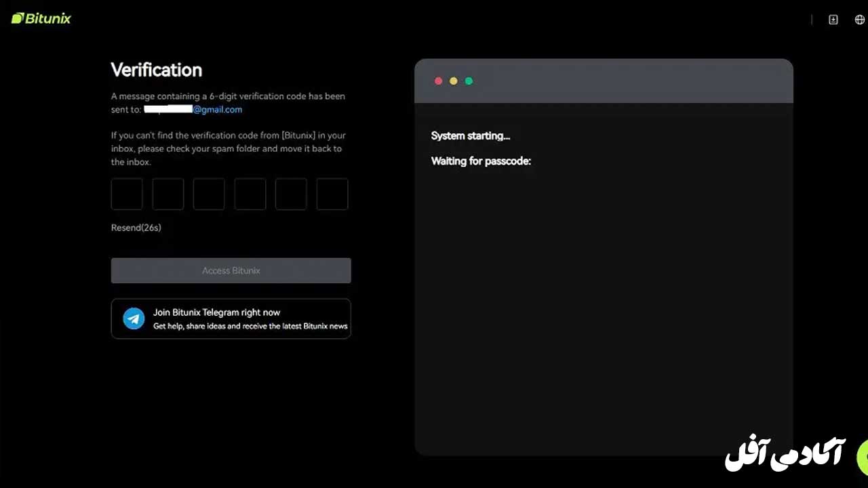Image resolution: width=868 pixels, height=488 pixels.
Task: Click the 'Get help, share ideas' Telegram subtitle
Action: pos(250,326)
